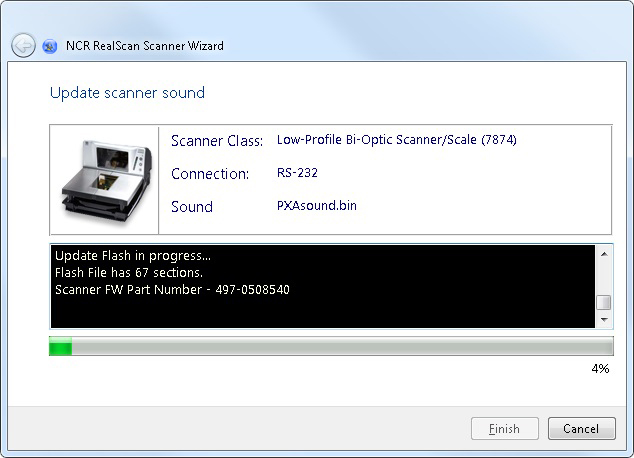The image size is (634, 458).
Task: Click the 'Scanner Class:' label
Action: (x=217, y=141)
